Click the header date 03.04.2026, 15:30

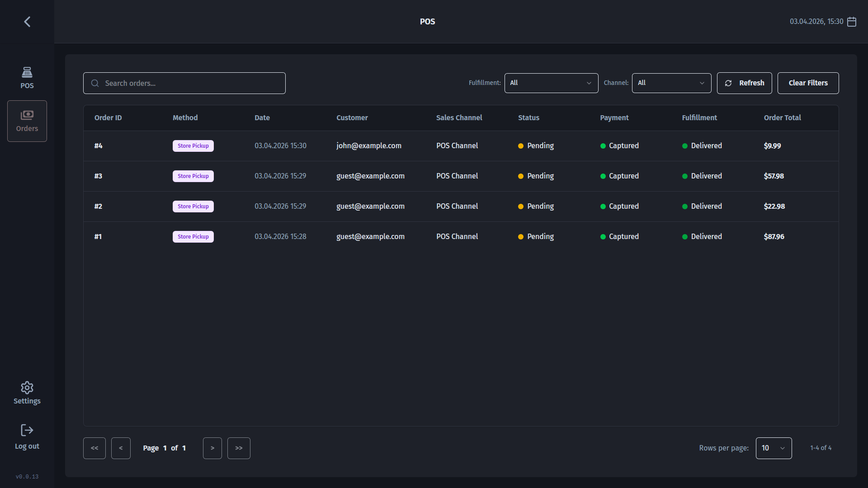[x=816, y=22]
